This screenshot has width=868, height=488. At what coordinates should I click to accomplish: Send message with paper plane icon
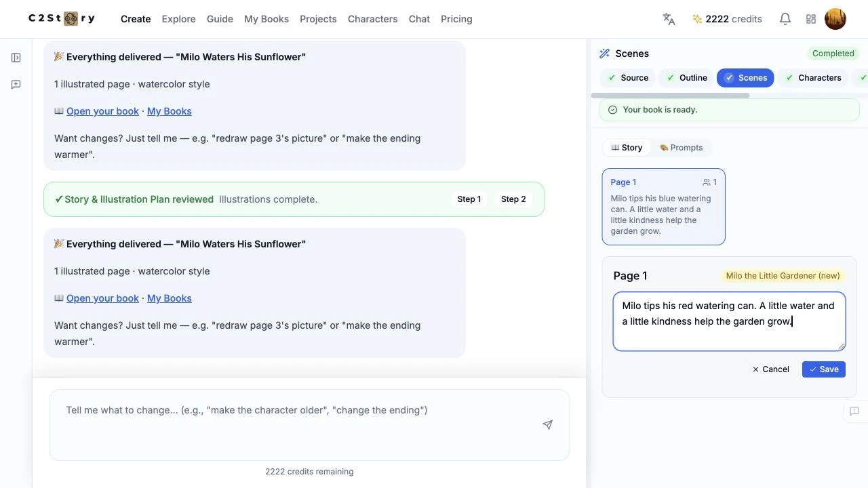click(547, 425)
